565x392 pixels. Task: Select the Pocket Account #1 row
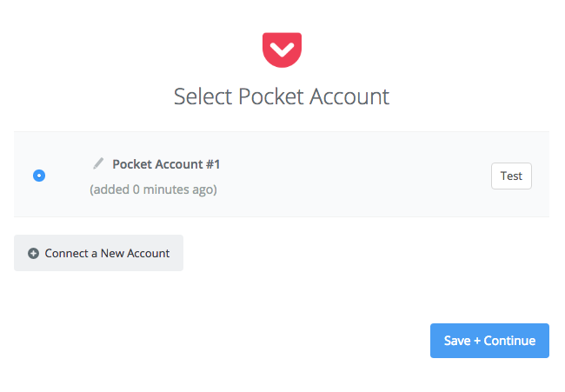click(282, 175)
